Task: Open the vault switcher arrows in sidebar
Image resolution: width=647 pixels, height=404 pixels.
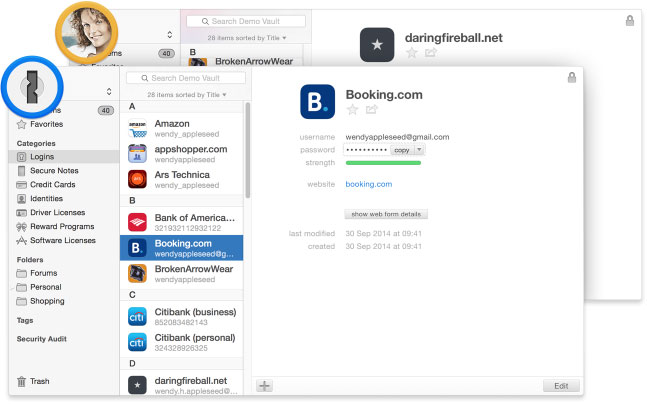Action: 109,91
